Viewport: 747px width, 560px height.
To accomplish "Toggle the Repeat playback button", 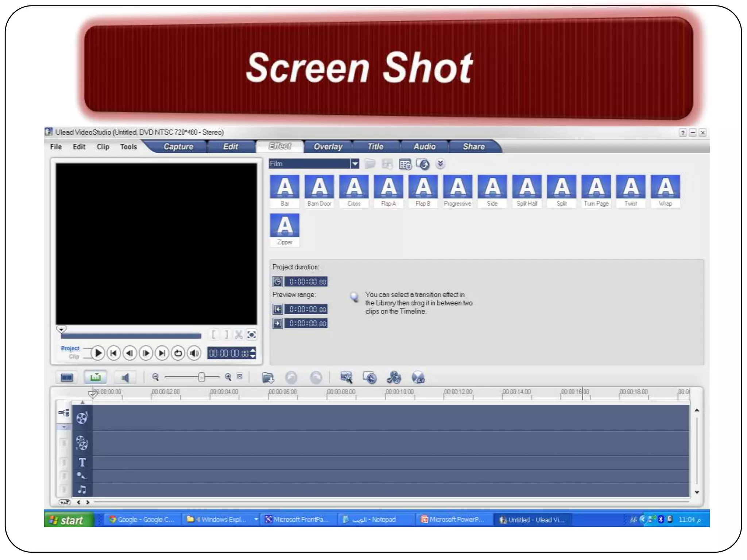I will 178,353.
